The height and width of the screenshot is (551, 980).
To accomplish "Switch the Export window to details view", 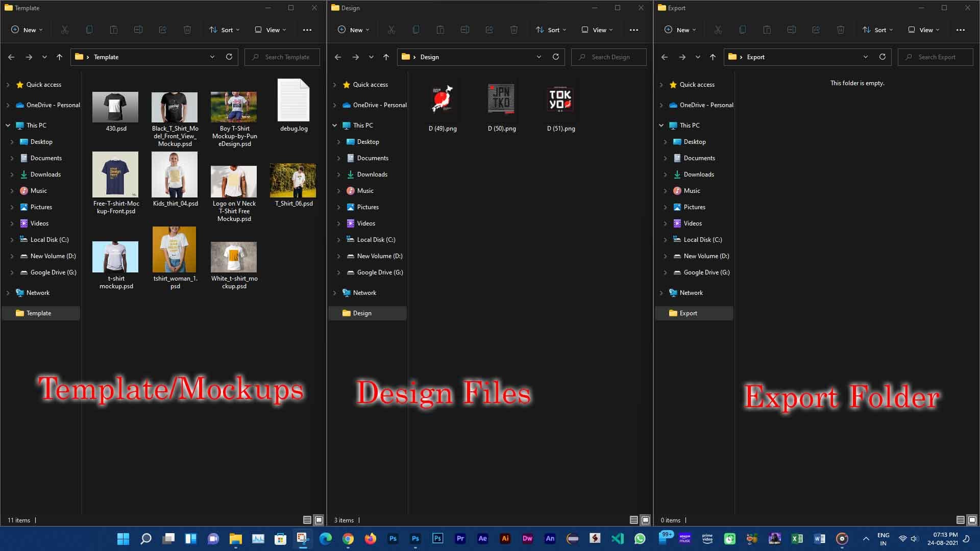I will click(960, 519).
